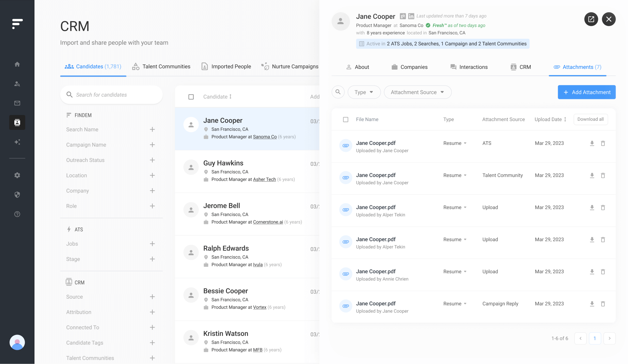Open the Home icon in the sidebar
Viewport: 628px width, 364px height.
pos(17,64)
